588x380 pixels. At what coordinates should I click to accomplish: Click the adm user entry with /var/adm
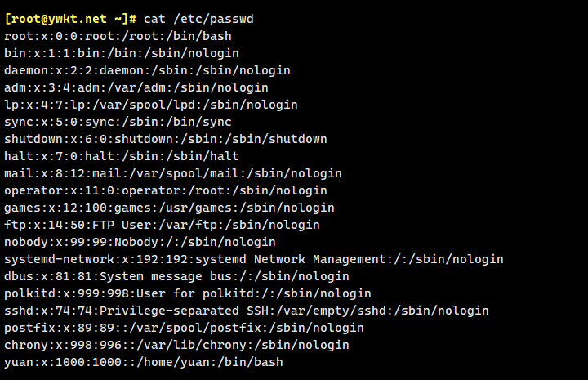point(136,87)
